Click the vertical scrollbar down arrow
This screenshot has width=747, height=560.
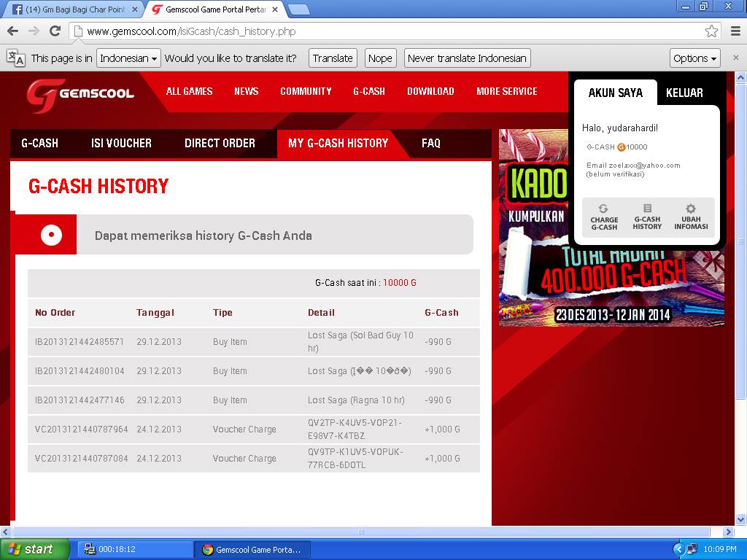740,519
